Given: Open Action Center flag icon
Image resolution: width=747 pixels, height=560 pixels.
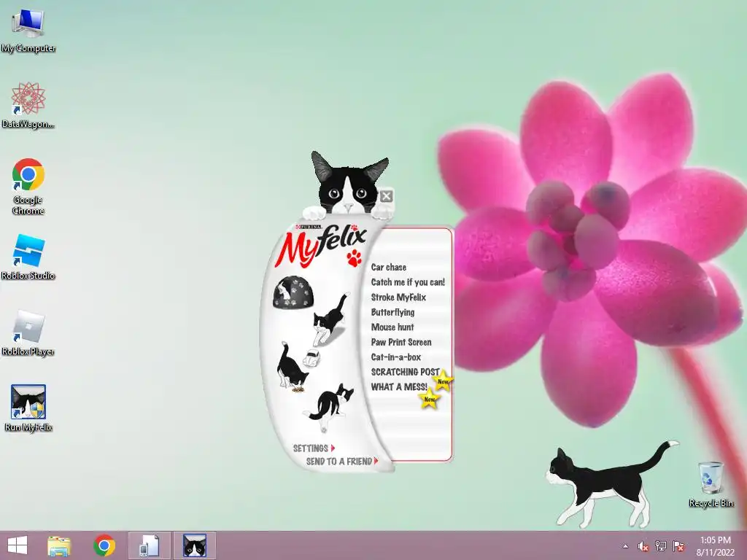Looking at the screenshot, I should coord(678,545).
